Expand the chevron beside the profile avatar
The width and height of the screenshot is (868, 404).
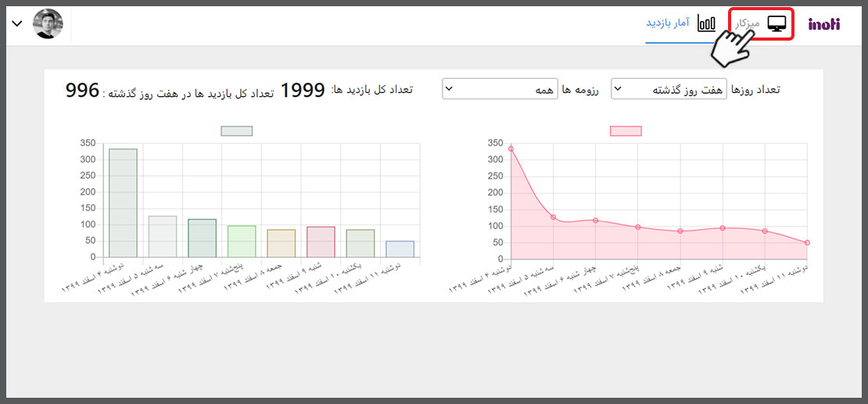tap(17, 24)
